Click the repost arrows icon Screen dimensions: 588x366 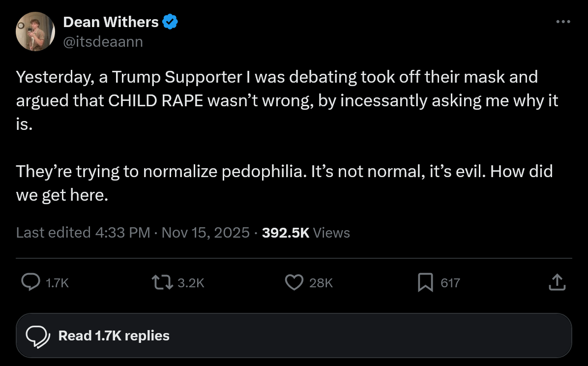(x=162, y=282)
